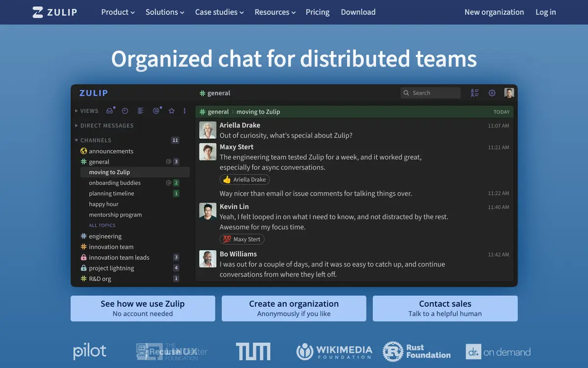Click the project lightning lock icon
The image size is (588, 368).
83,268
